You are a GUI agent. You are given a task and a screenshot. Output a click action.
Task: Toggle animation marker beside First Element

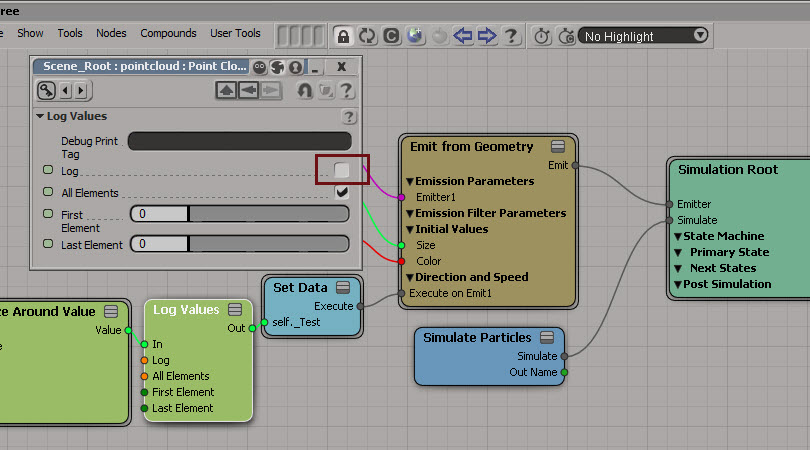click(x=47, y=214)
